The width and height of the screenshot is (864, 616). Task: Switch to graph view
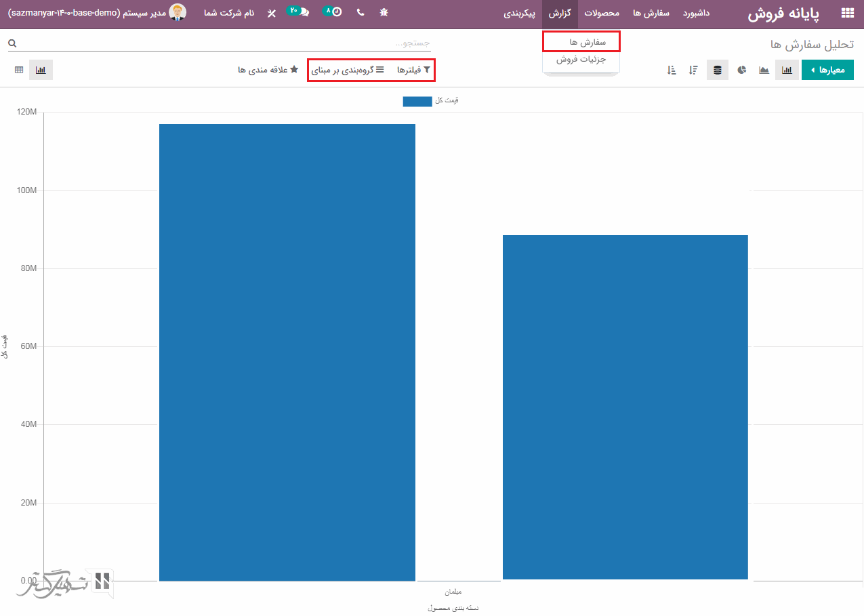coord(41,70)
